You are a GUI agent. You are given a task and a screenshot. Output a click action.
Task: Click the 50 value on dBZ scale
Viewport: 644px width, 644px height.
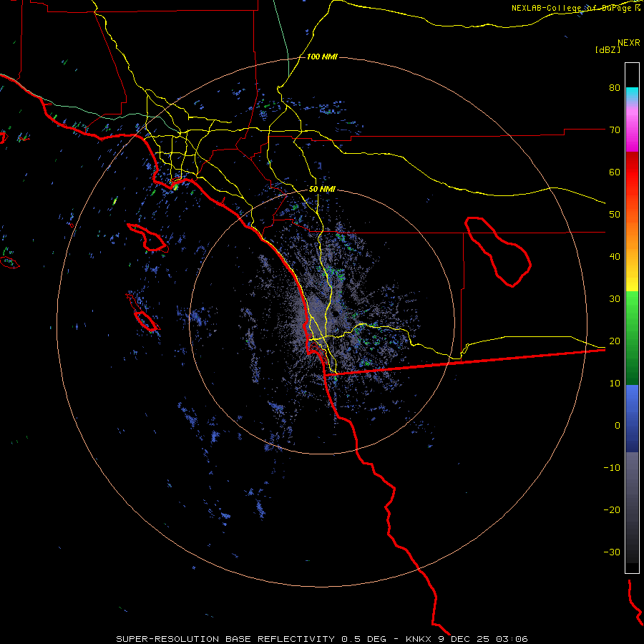tap(615, 215)
